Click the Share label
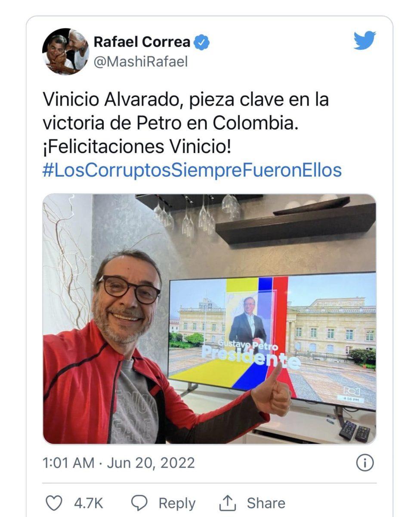This screenshot has height=517, width=420. pyautogui.click(x=266, y=503)
